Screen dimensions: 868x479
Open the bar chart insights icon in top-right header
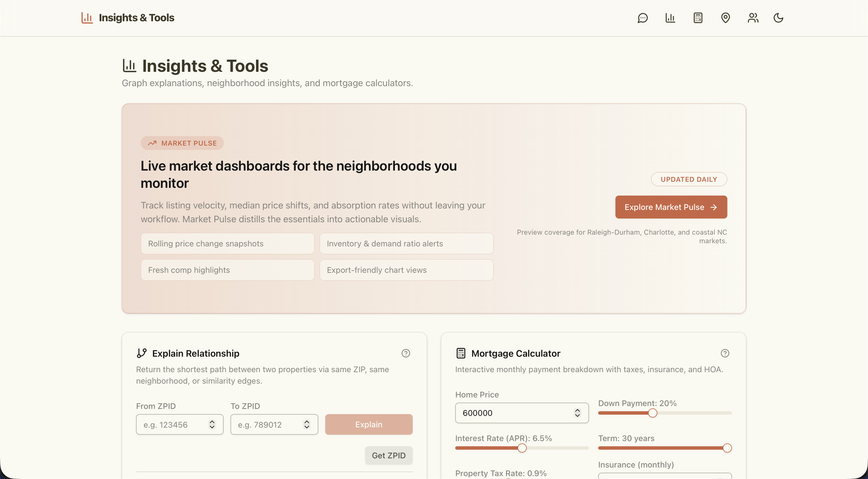coord(670,18)
